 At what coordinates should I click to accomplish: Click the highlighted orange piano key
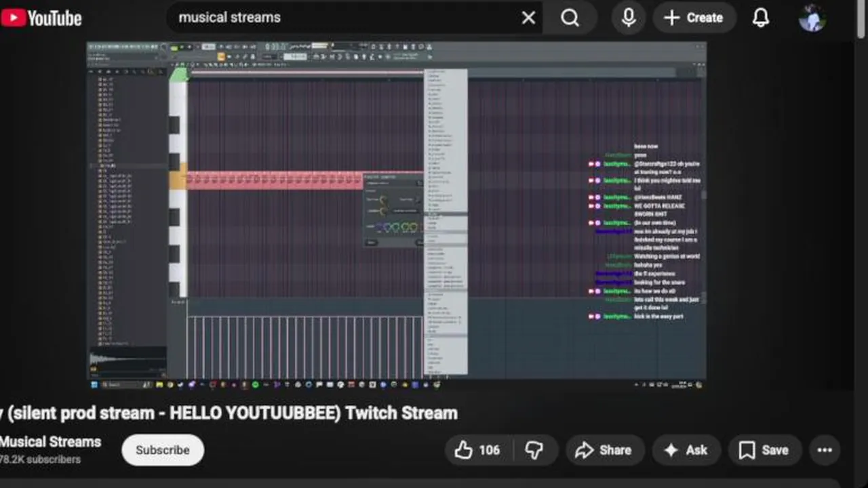coord(178,180)
